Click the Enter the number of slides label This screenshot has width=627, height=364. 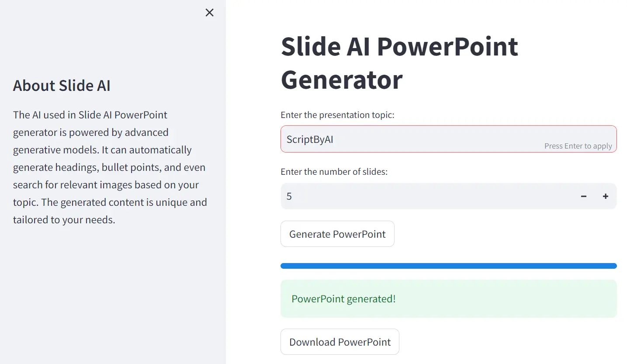tap(334, 172)
